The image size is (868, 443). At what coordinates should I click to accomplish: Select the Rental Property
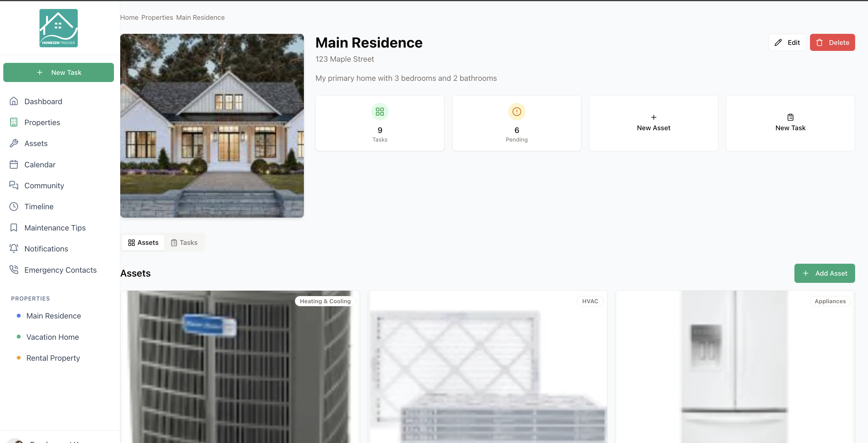click(53, 358)
